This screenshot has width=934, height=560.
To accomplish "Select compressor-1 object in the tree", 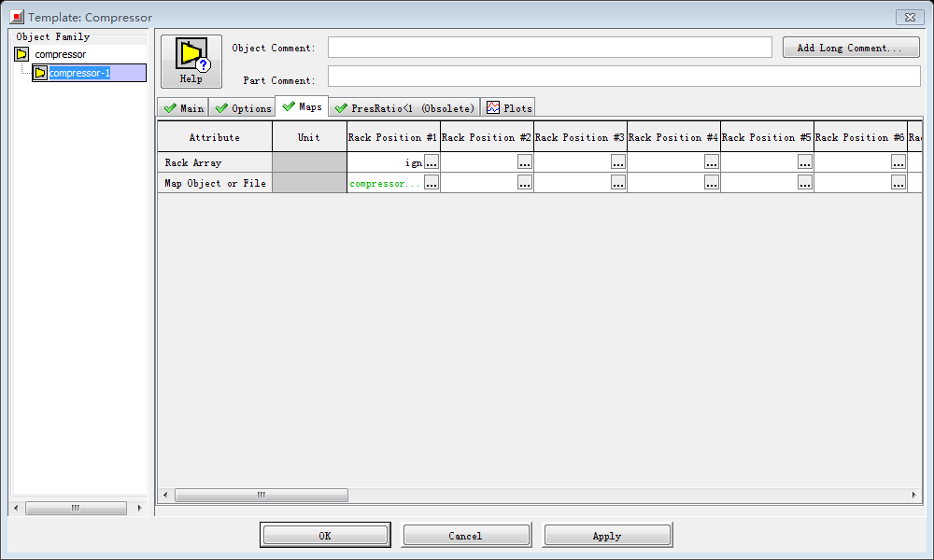I will coord(78,73).
